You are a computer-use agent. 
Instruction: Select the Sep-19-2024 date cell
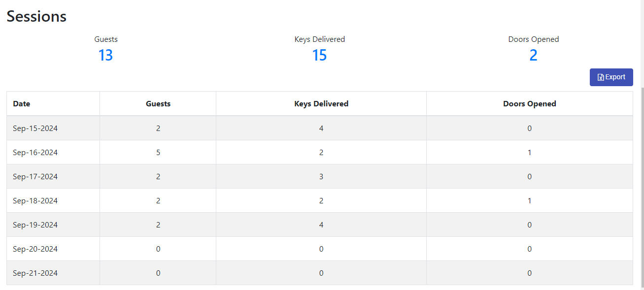tap(35, 225)
